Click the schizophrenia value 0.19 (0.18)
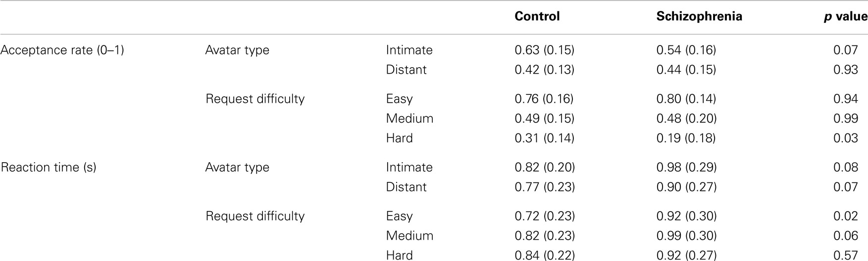 tap(686, 138)
